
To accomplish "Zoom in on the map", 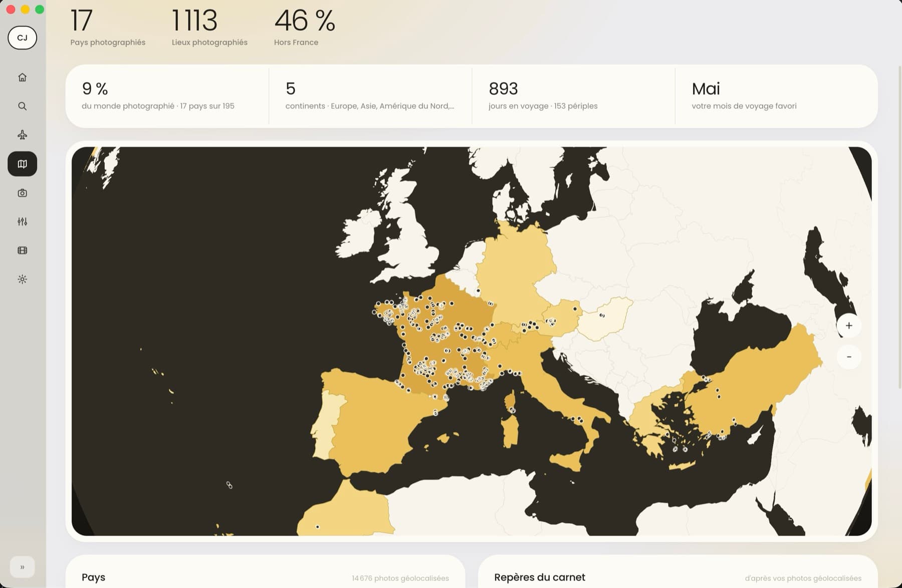I will (849, 326).
